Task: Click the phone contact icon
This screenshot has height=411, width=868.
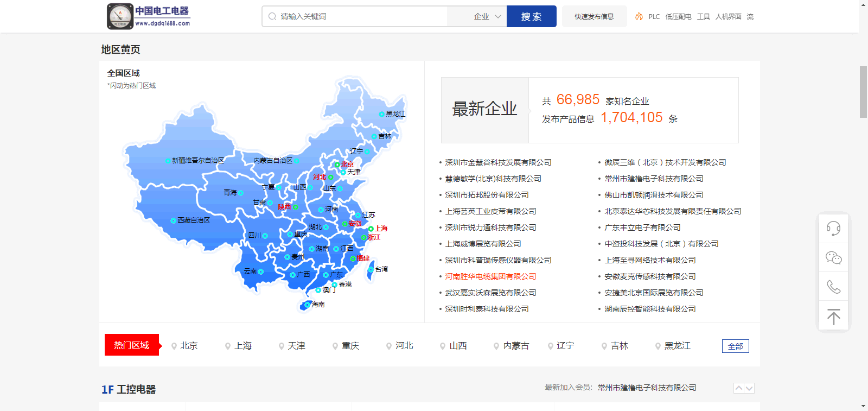Action: point(833,287)
